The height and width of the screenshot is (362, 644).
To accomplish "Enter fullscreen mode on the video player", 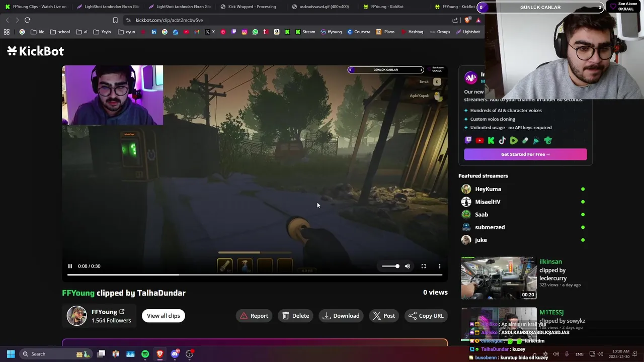I will [x=424, y=266].
